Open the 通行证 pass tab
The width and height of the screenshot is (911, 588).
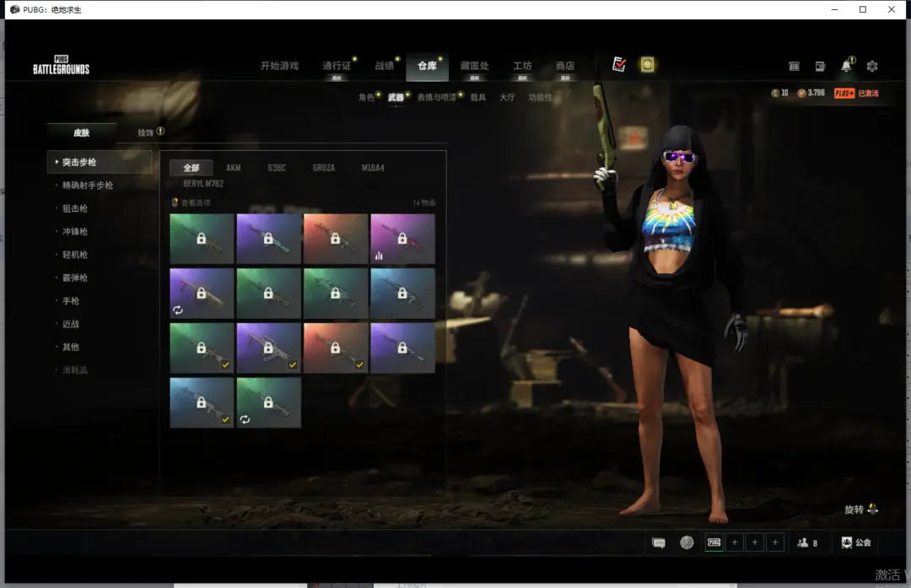(x=337, y=67)
